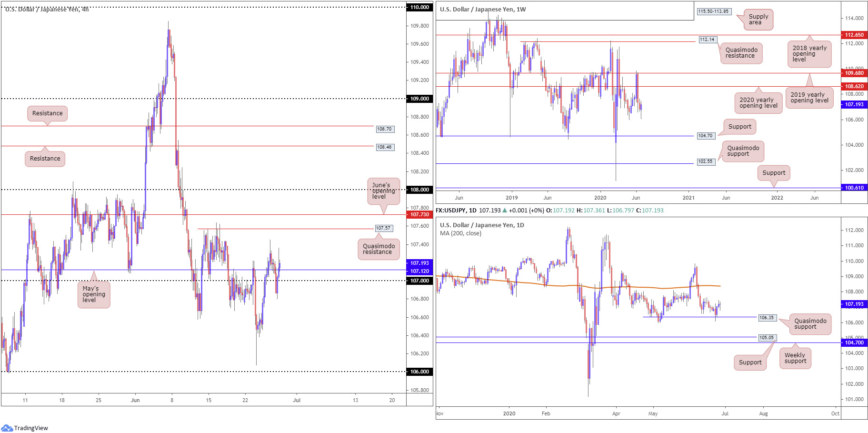868x433 pixels.
Task: Click the MA (200, close) indicator label
Action: coord(460,233)
